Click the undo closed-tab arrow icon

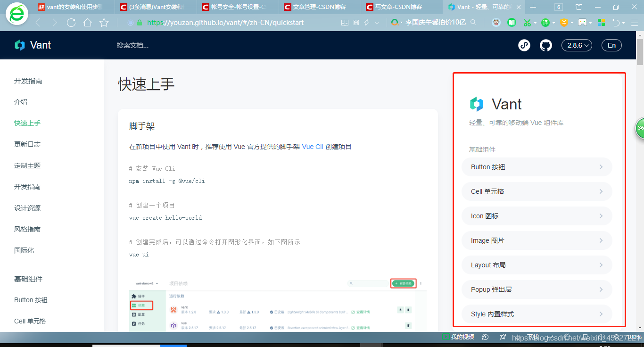[x=616, y=22]
